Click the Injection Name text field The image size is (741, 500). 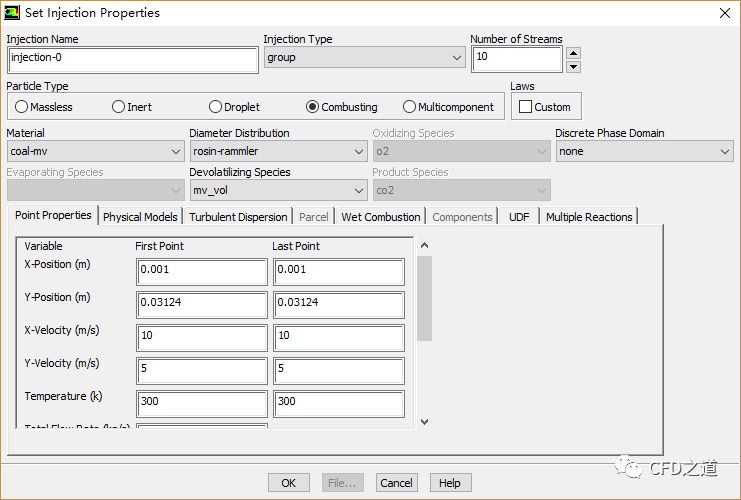pos(132,58)
